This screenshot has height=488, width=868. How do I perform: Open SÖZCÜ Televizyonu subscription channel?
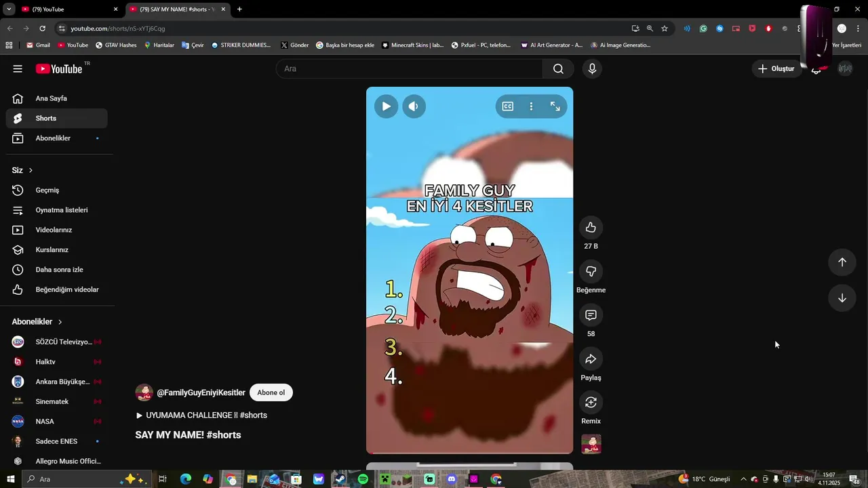[57, 342]
